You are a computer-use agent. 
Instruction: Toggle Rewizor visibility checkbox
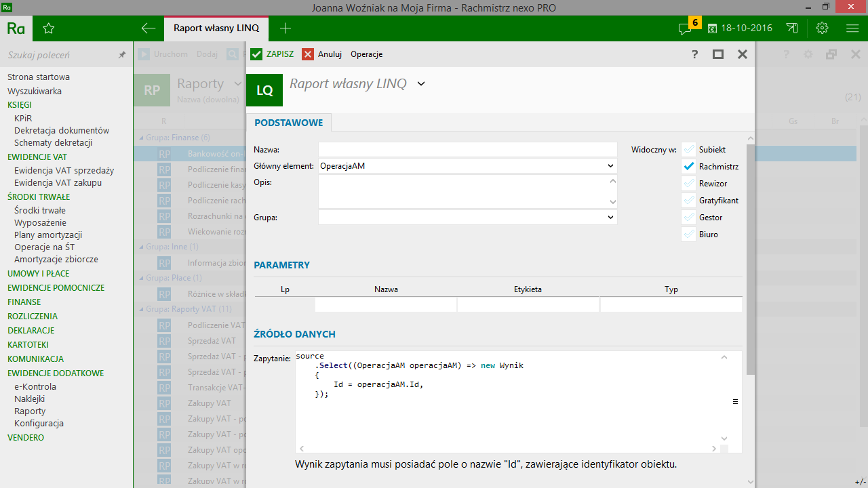click(689, 184)
